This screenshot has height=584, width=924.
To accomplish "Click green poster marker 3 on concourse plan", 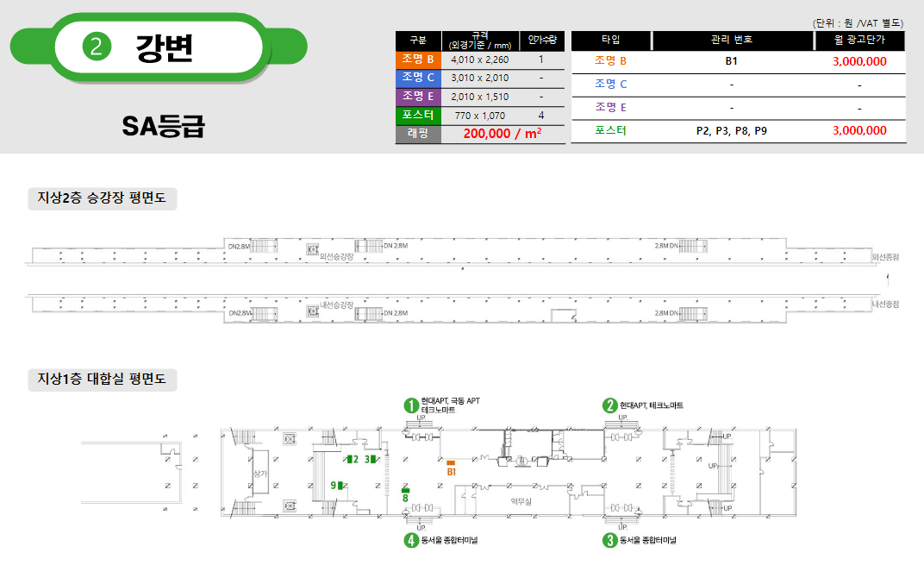I will click(370, 459).
